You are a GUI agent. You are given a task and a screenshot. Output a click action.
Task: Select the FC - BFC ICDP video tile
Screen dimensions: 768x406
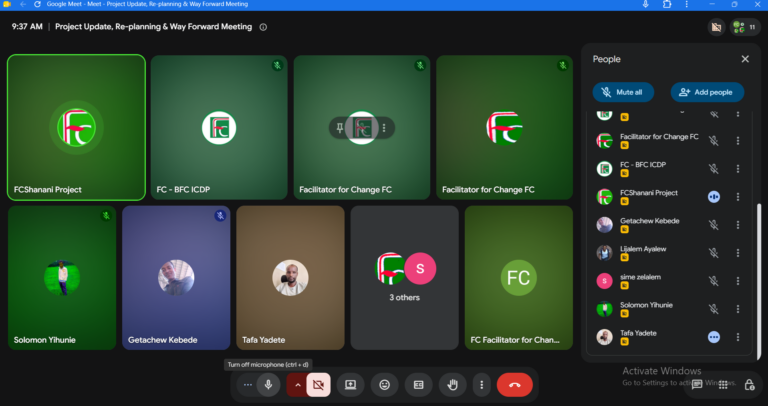click(219, 127)
